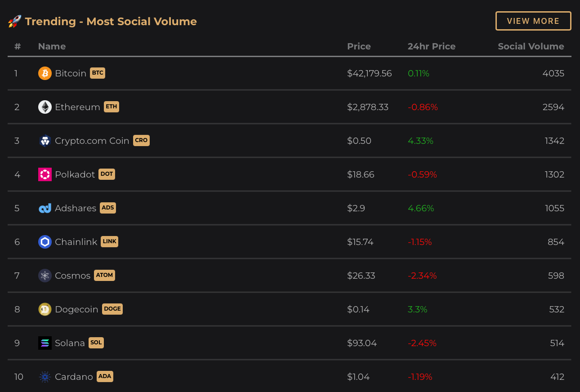Click Chainlink social volume 854

tap(556, 242)
